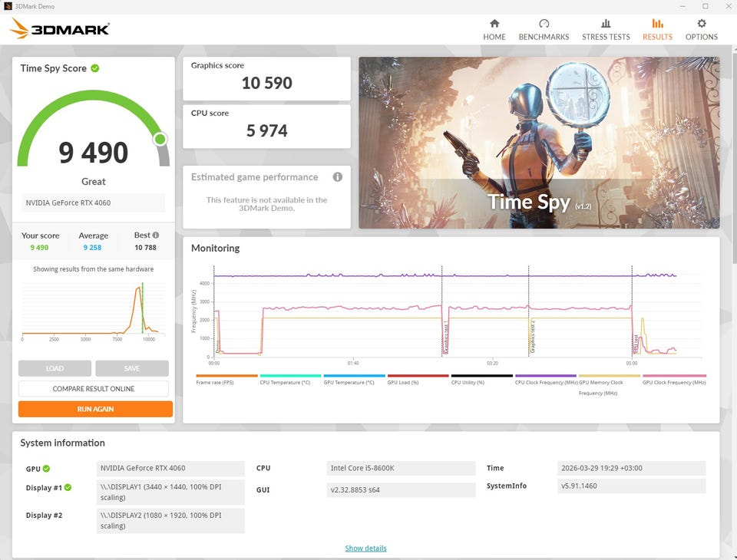
Task: Click the SAVE button
Action: click(x=131, y=368)
